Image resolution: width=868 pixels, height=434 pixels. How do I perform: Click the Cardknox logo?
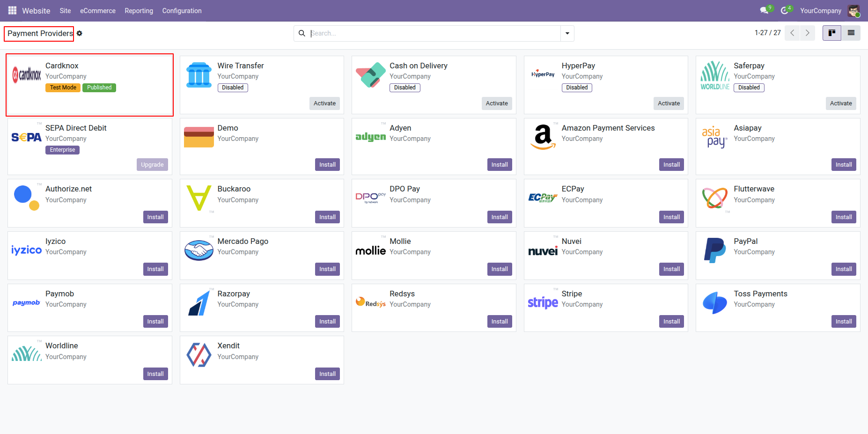pos(27,74)
